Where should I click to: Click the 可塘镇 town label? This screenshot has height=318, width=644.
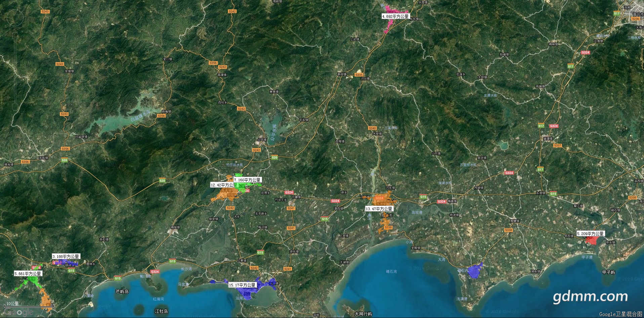[296, 197]
